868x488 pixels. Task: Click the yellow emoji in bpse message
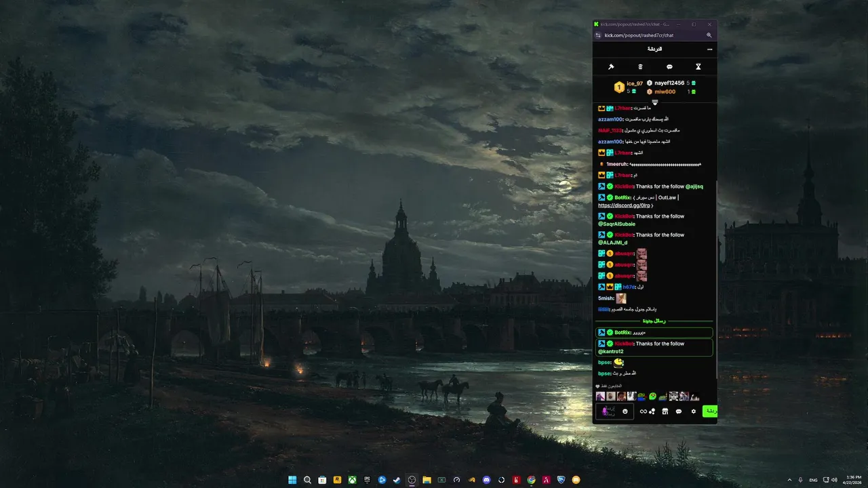click(x=618, y=363)
